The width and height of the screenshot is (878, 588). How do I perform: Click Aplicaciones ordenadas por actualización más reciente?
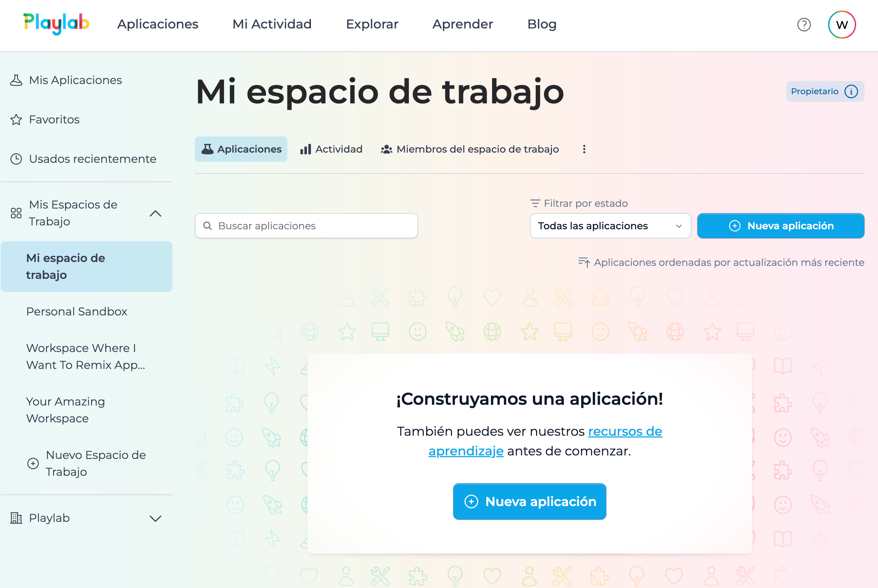pyautogui.click(x=729, y=262)
